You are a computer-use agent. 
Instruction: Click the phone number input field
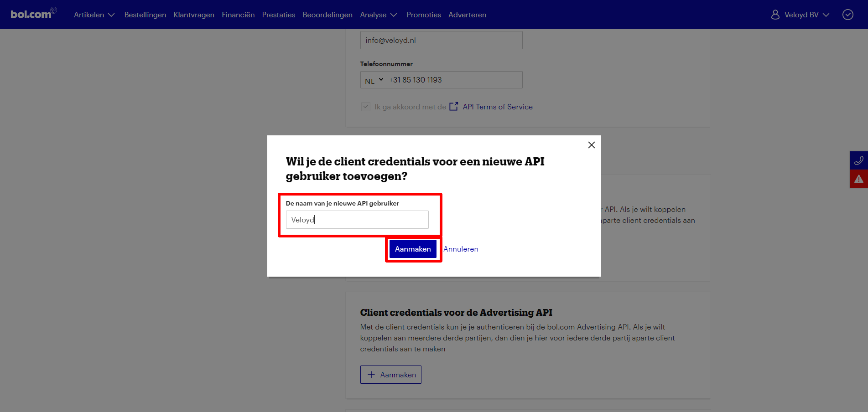[454, 80]
